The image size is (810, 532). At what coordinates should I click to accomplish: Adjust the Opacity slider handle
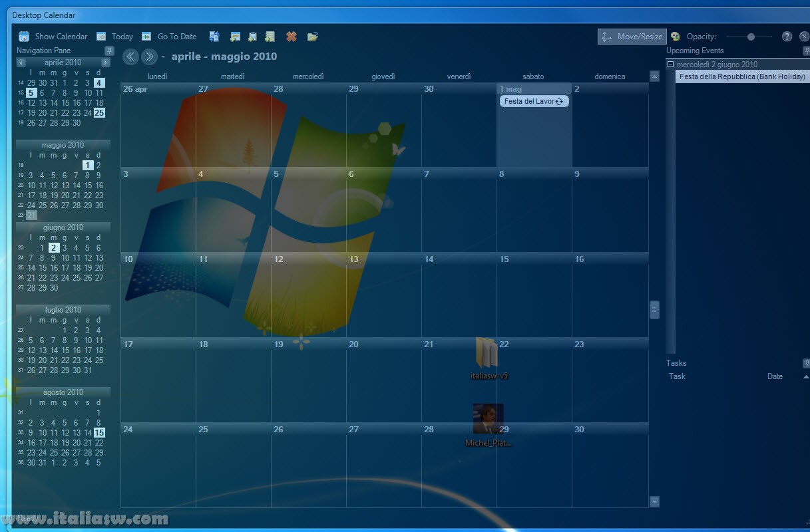tap(751, 37)
